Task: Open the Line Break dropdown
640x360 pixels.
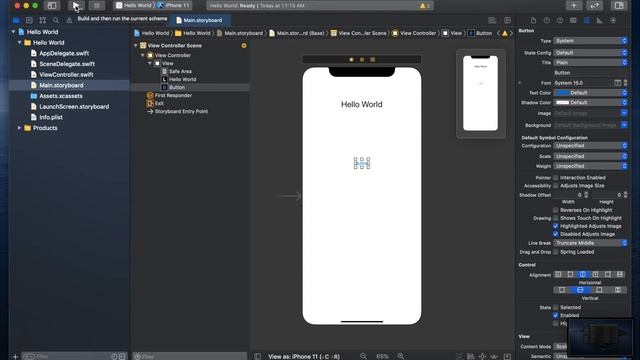Action: click(590, 243)
